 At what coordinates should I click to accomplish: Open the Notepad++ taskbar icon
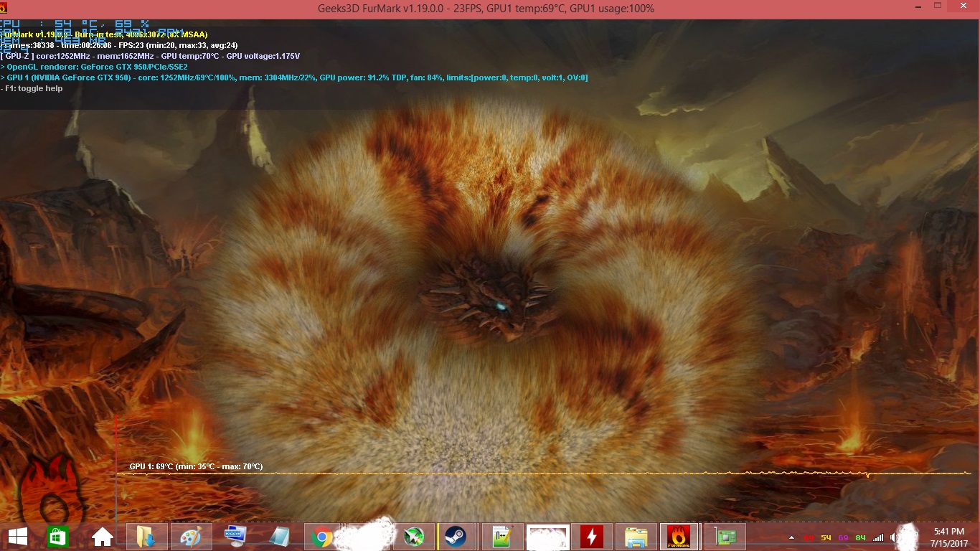coord(502,537)
